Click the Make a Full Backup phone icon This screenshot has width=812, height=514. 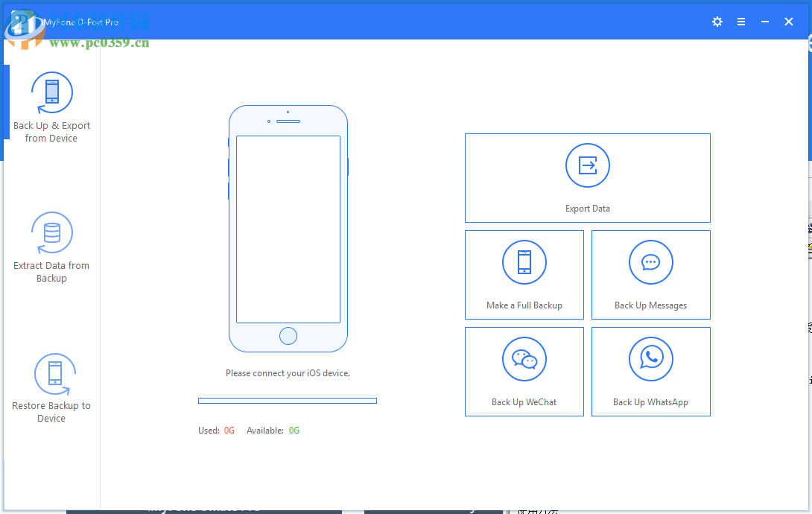pyautogui.click(x=524, y=262)
